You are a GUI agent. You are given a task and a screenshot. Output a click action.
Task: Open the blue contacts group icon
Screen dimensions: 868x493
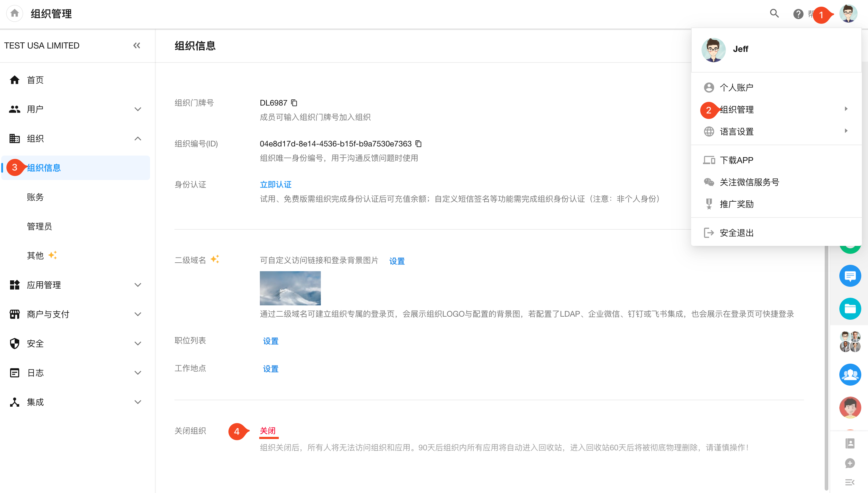(x=850, y=375)
